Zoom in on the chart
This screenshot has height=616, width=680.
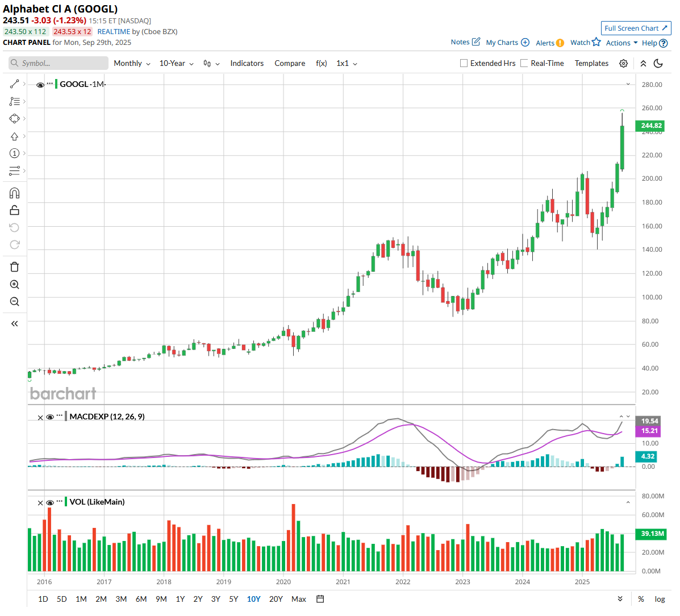click(14, 285)
